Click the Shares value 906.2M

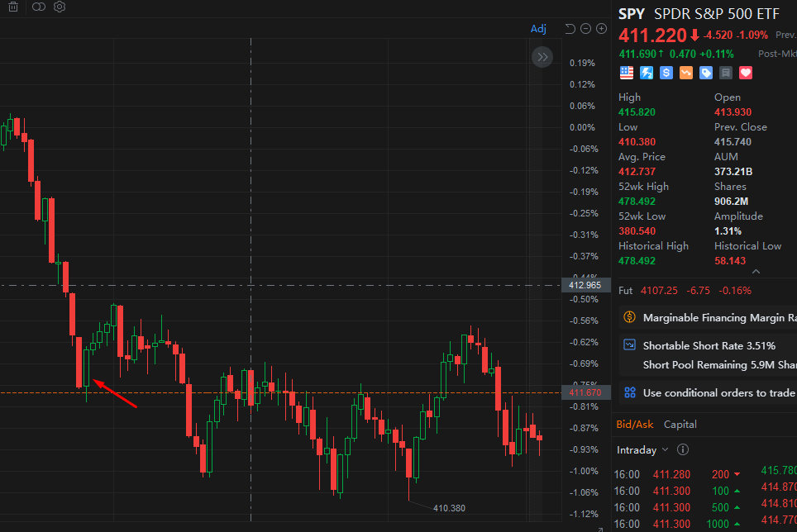[731, 202]
